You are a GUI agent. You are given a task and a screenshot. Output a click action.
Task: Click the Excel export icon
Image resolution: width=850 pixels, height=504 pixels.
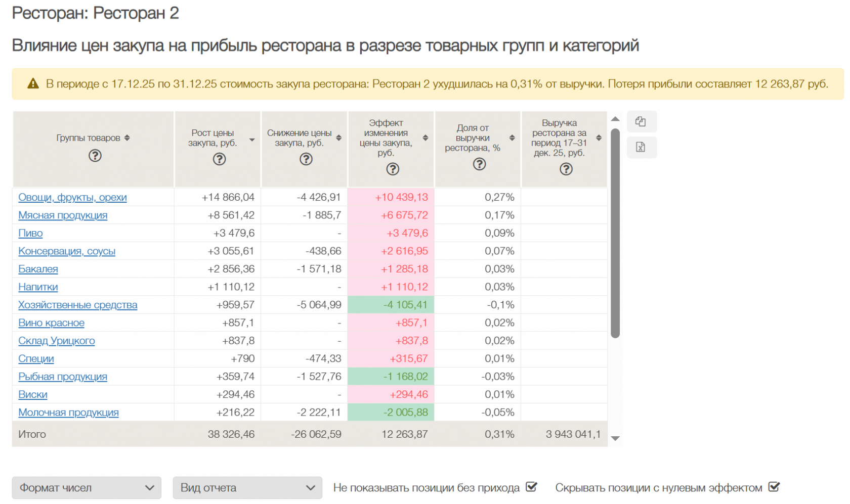(641, 147)
